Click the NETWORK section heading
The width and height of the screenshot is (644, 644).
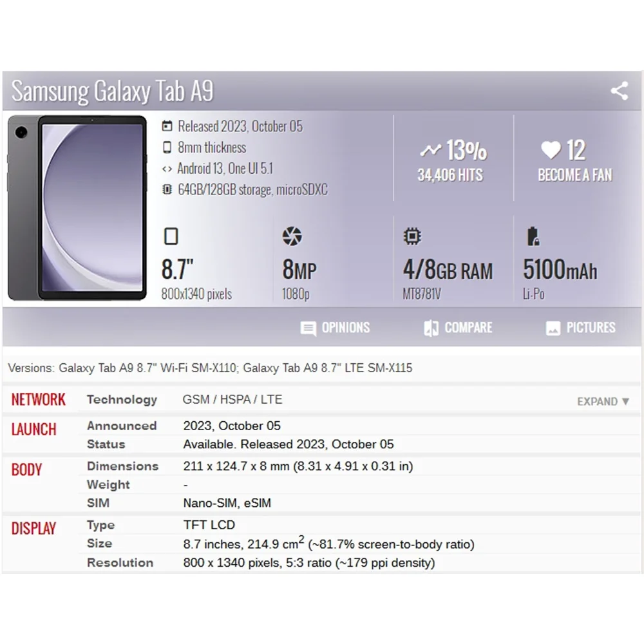coord(38,400)
